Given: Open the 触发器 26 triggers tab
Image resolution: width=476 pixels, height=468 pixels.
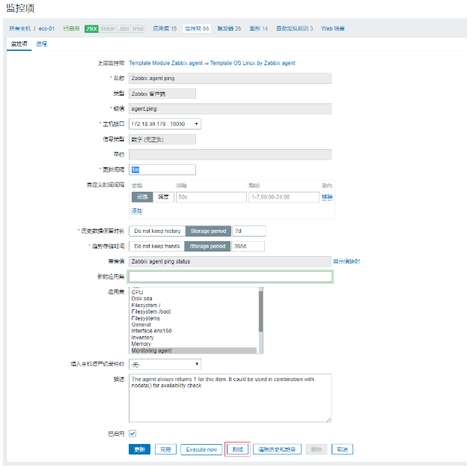Looking at the screenshot, I should pos(229,28).
